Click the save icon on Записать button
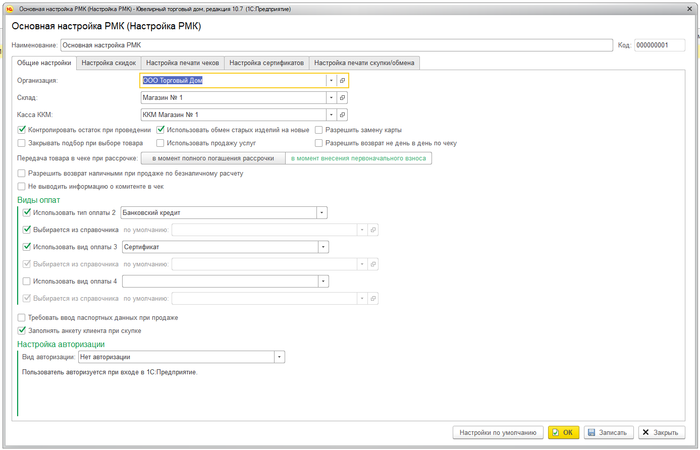The image size is (700, 450). [591, 432]
